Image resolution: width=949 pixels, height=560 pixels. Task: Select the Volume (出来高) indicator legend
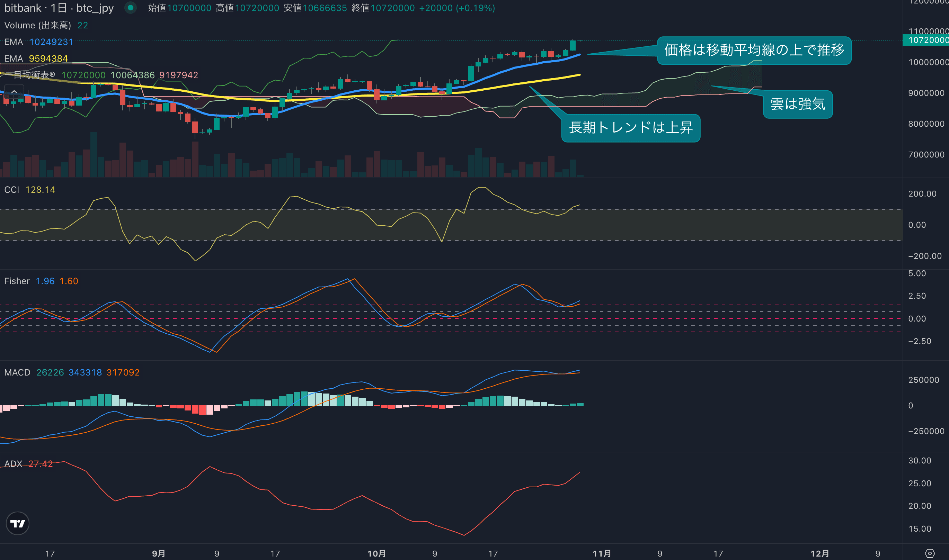pyautogui.click(x=37, y=25)
